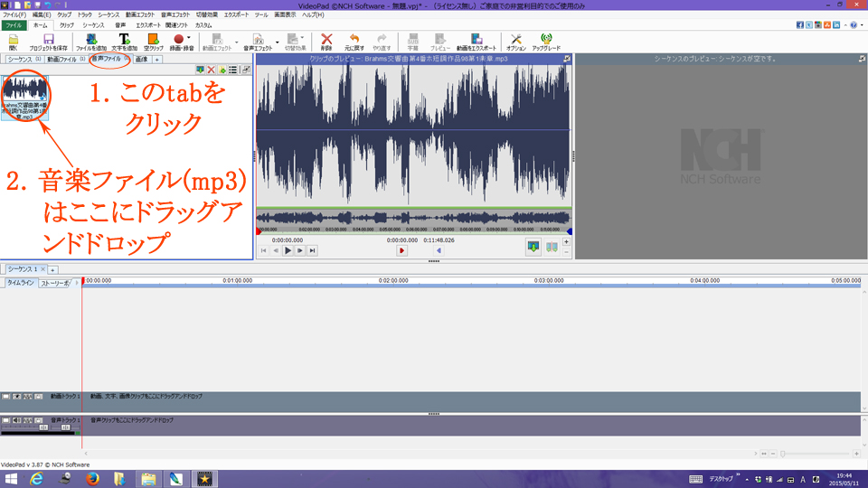Click プレビュー (Preview) toolbar icon
This screenshot has width=868, height=488.
click(440, 39)
